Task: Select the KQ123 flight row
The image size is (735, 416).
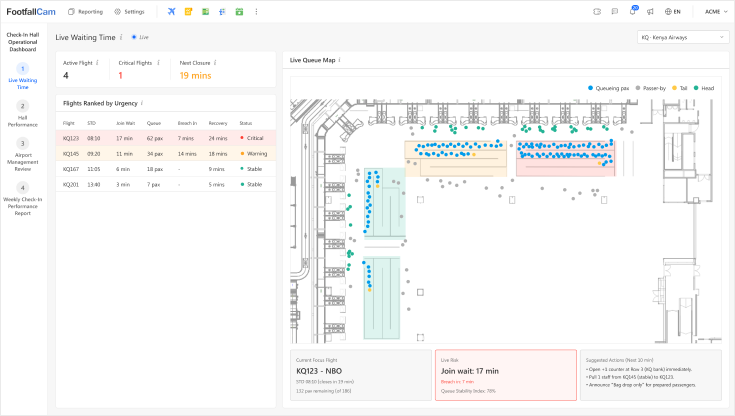Action: [x=166, y=138]
